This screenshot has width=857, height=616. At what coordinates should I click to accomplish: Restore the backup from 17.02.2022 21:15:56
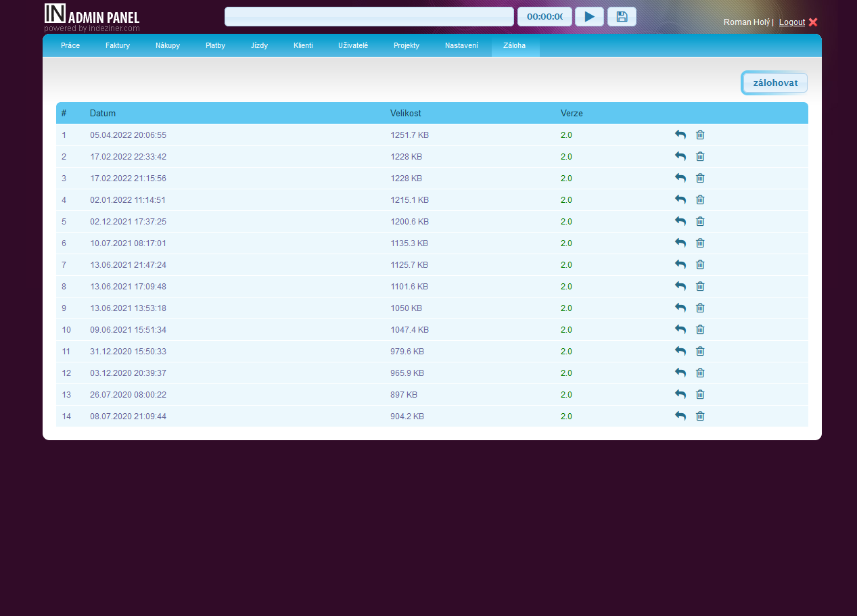pos(680,178)
